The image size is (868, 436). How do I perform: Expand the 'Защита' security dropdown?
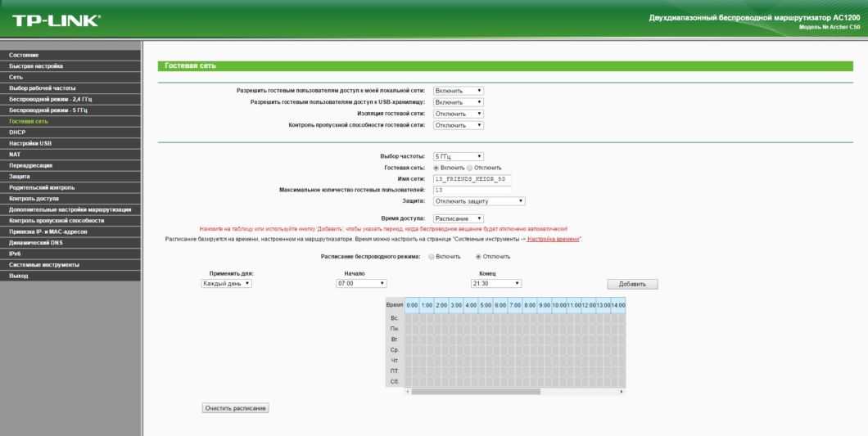[478, 200]
